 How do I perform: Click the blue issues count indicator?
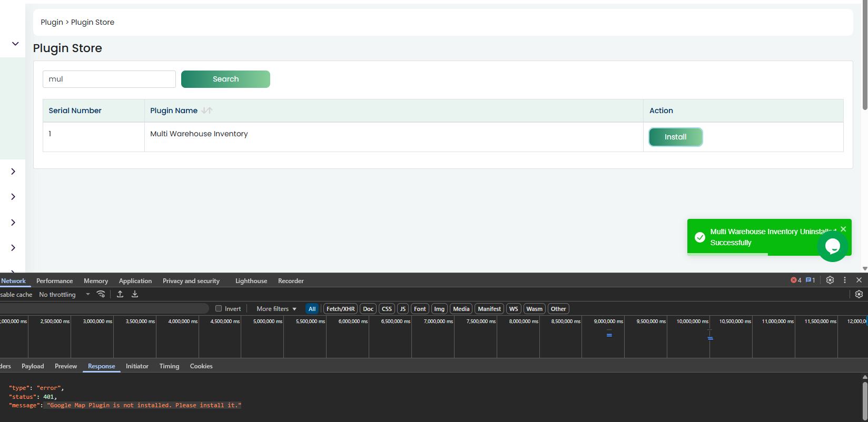[x=811, y=280]
